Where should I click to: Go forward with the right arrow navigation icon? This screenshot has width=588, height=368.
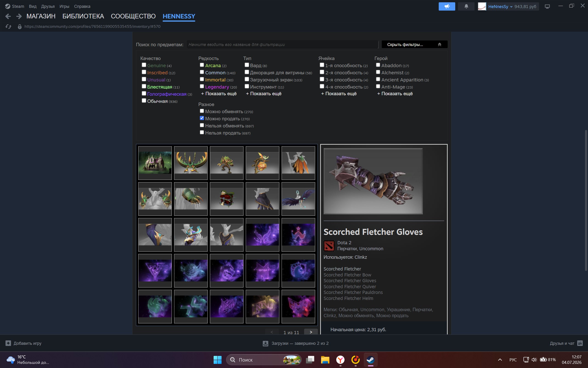point(19,16)
